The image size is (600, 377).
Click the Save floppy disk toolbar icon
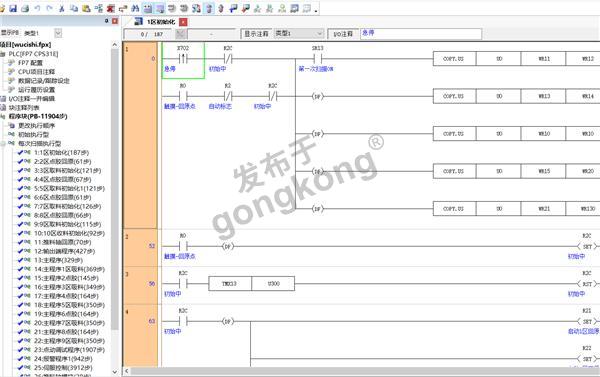tap(13, 8)
